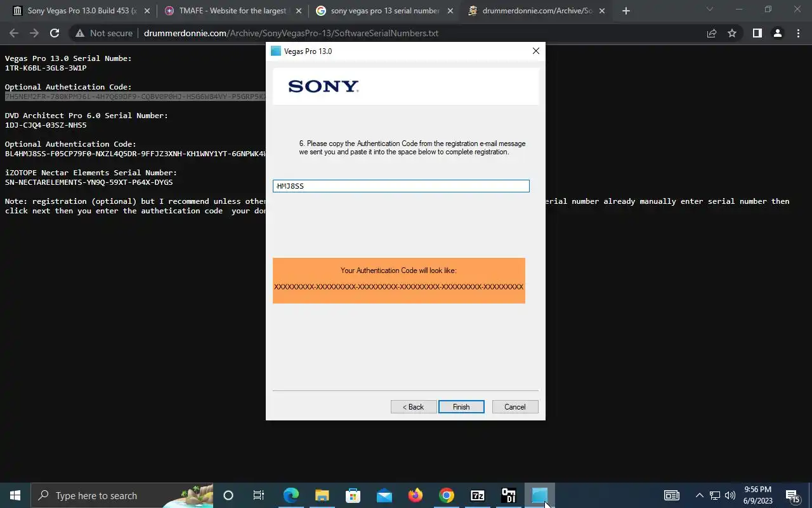Share this page icon in address bar
This screenshot has height=508, width=812.
pyautogui.click(x=712, y=33)
